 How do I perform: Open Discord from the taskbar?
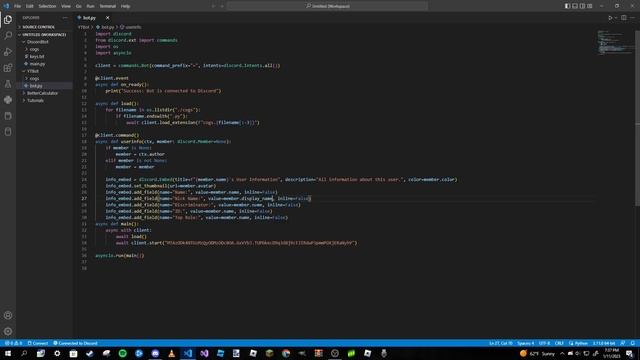coord(155,353)
